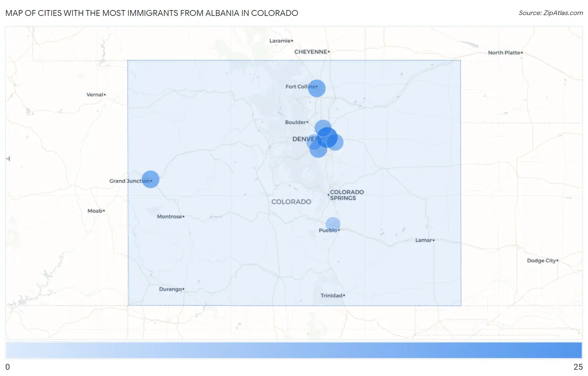The image size is (588, 376).
Task: Click the southernmost bubble of the Denver cluster
Action: pos(318,149)
